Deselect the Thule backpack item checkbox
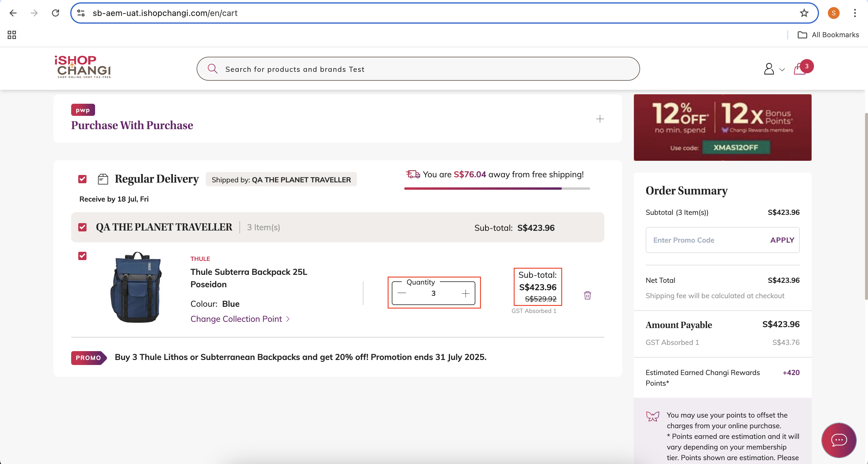Image resolution: width=868 pixels, height=464 pixels. 82,256
